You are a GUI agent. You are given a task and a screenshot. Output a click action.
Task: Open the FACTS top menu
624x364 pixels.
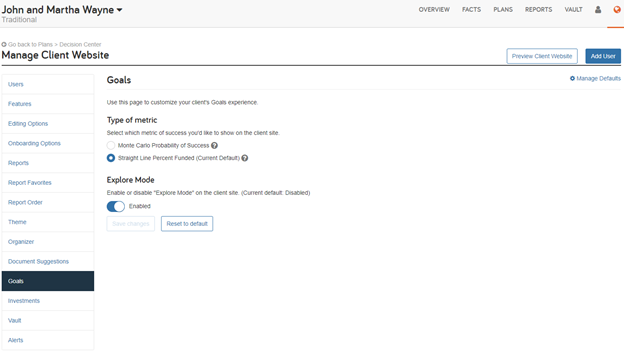[471, 10]
